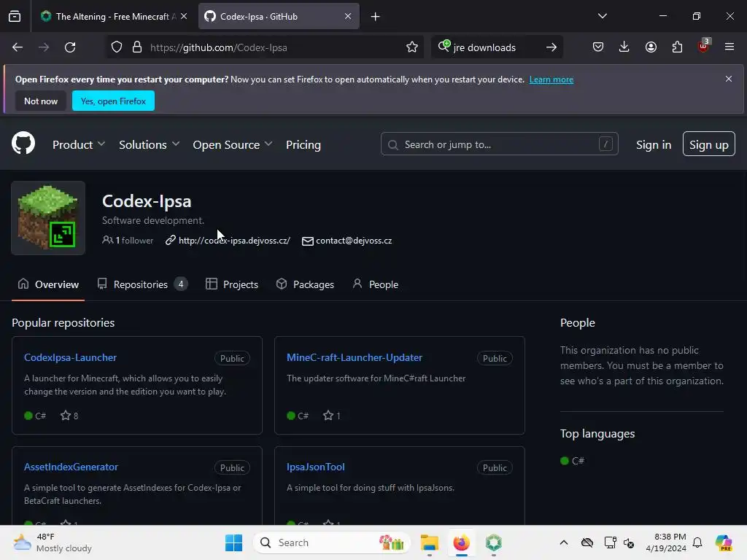The height and width of the screenshot is (560, 747).
Task: Reload the page with the refresh icon
Action: pos(70,47)
